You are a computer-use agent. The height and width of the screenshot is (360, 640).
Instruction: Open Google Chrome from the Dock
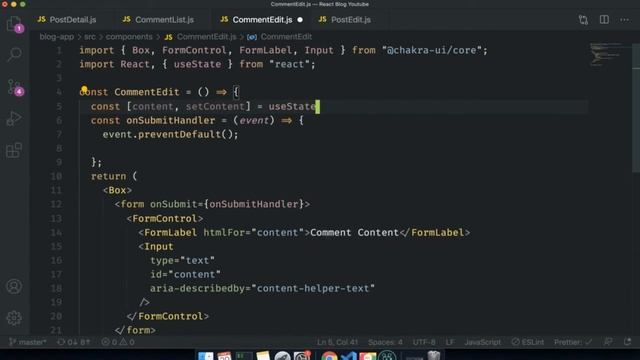329,356
